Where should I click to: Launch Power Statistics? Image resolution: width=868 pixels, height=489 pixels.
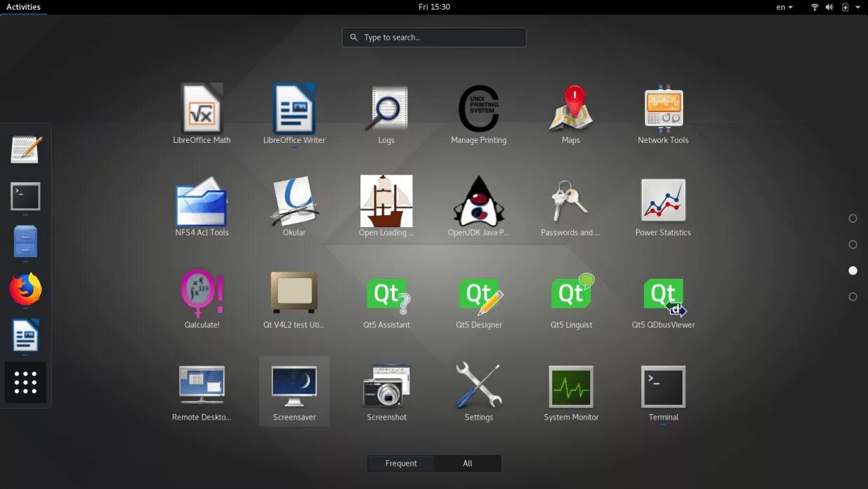[x=664, y=207]
